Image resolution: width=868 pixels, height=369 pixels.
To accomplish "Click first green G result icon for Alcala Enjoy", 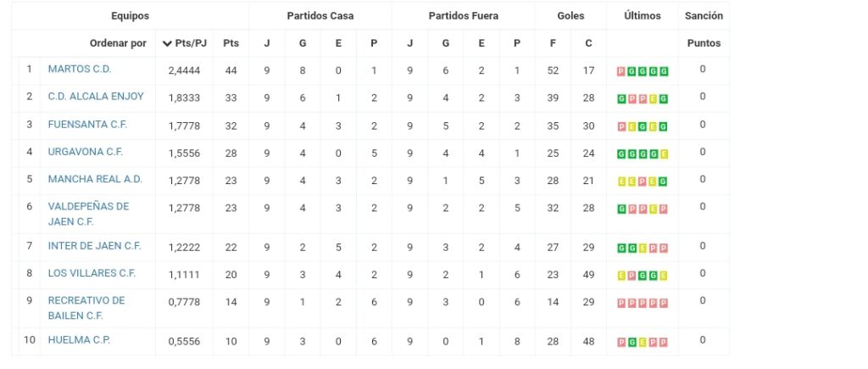I will tap(621, 99).
